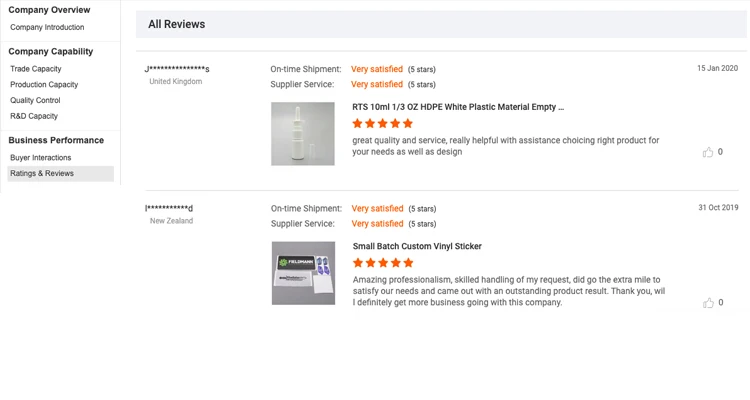Open the vinyl sticker product thumbnail
This screenshot has width=750, height=400.
(303, 273)
